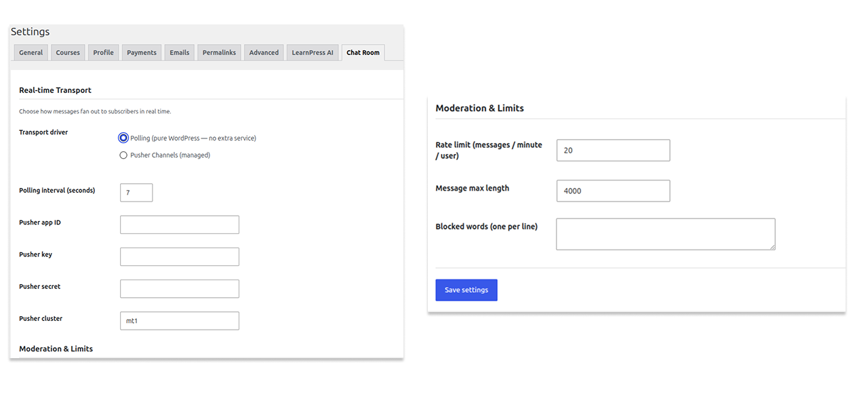Click the Rate limit input field
The image size is (868, 407).
tap(613, 151)
